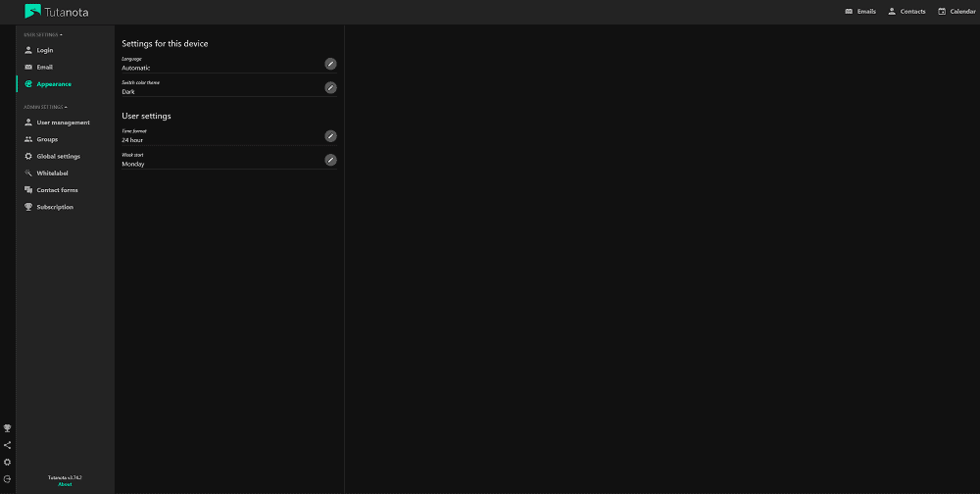The height and width of the screenshot is (494, 980).
Task: Switch to the Contacts tab
Action: (x=906, y=12)
